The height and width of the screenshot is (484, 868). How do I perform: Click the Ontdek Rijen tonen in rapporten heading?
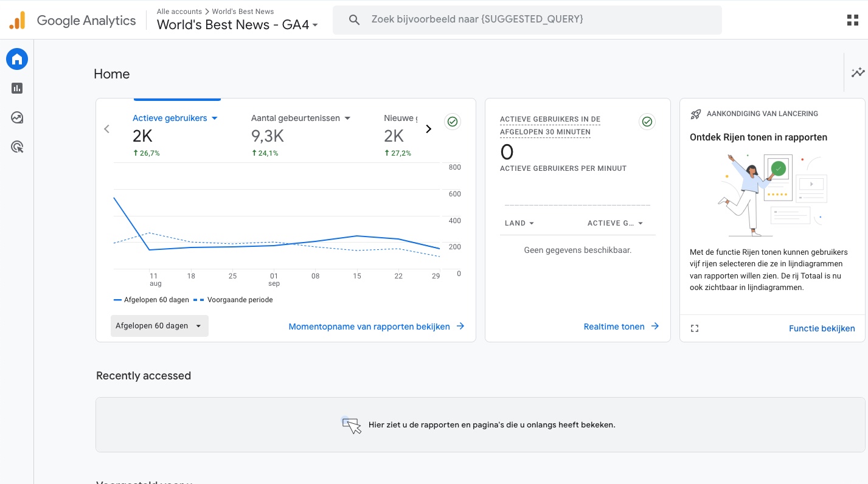(x=759, y=137)
